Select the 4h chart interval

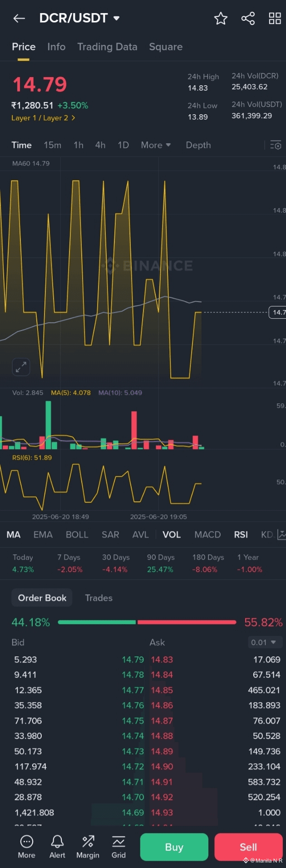tap(100, 145)
